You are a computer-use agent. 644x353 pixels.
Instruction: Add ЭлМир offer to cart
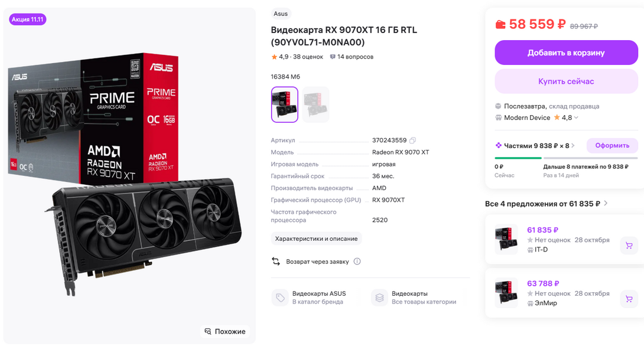click(629, 299)
